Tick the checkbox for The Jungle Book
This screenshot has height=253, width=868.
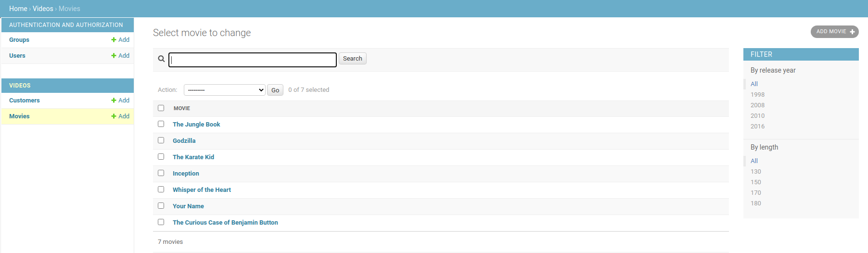click(161, 124)
